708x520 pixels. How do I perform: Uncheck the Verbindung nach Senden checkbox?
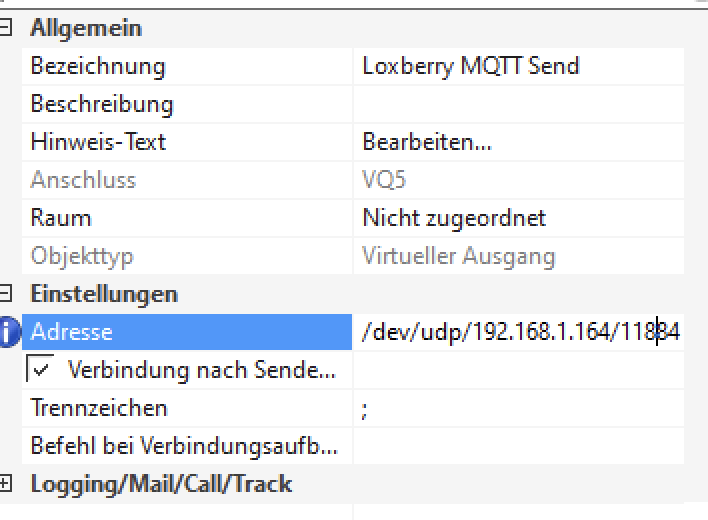coord(41,370)
